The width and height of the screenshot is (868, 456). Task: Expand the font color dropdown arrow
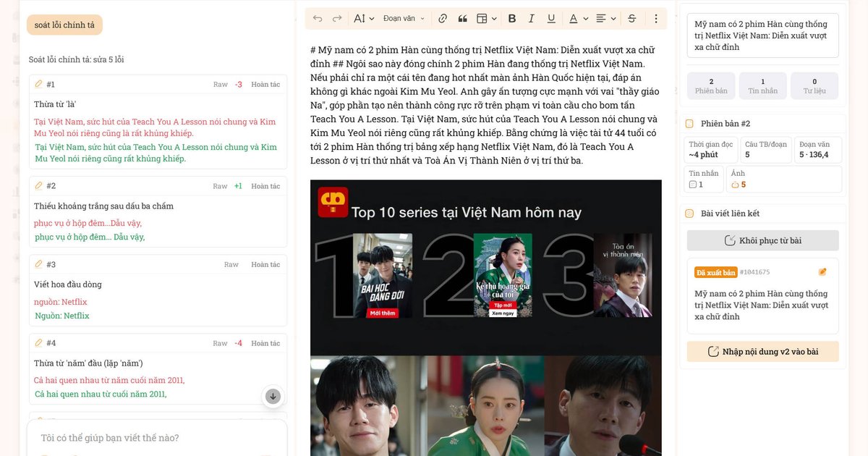584,19
